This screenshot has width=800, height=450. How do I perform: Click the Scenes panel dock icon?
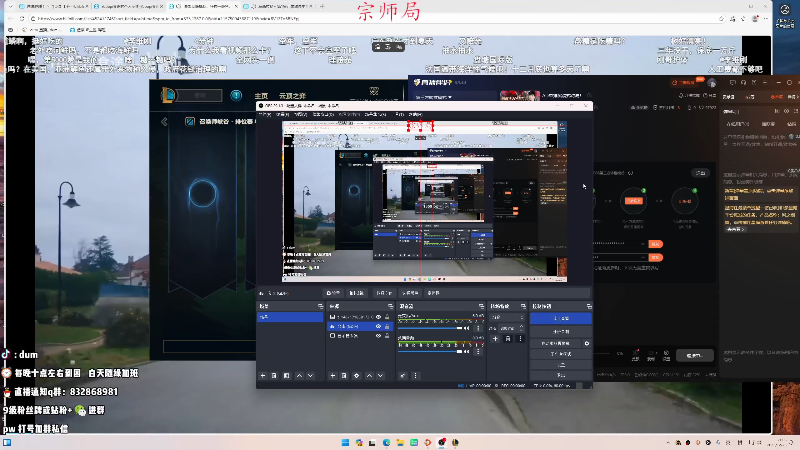pos(320,306)
